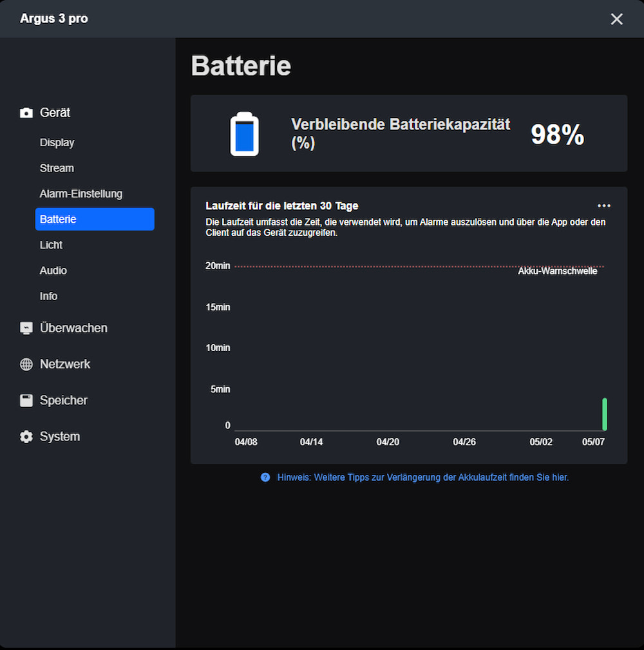Expand the Netzwerk section
The image size is (644, 650).
point(64,365)
